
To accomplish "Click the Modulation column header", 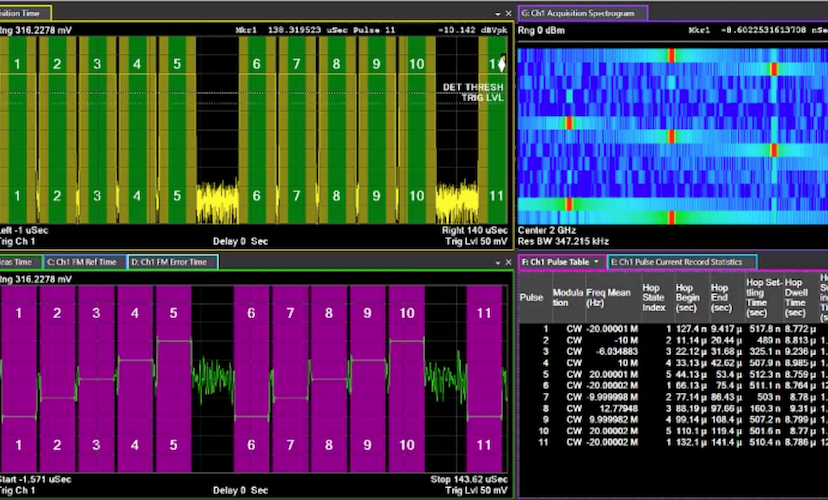I will [x=568, y=297].
